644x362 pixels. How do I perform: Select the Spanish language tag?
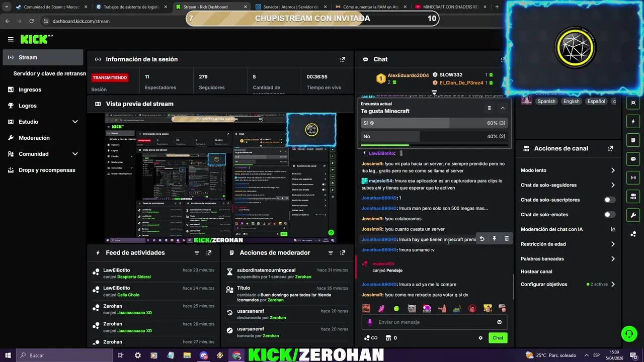coord(546,101)
